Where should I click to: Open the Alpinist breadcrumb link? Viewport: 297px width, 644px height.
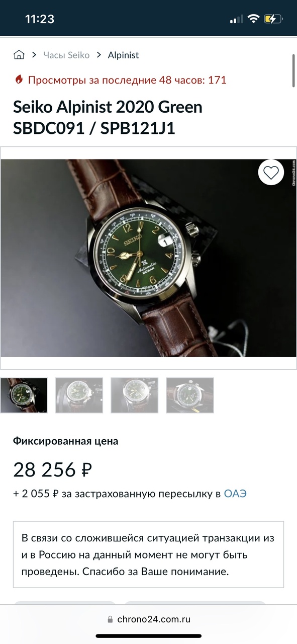pyautogui.click(x=123, y=55)
